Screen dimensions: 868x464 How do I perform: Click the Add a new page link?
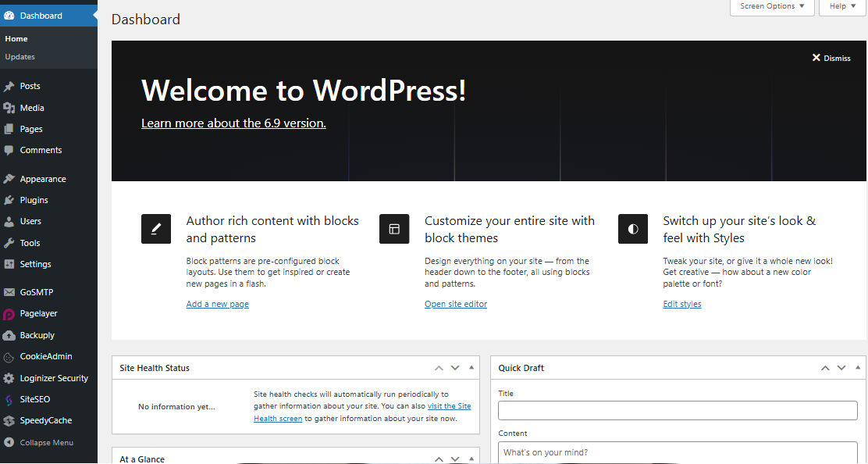217,305
